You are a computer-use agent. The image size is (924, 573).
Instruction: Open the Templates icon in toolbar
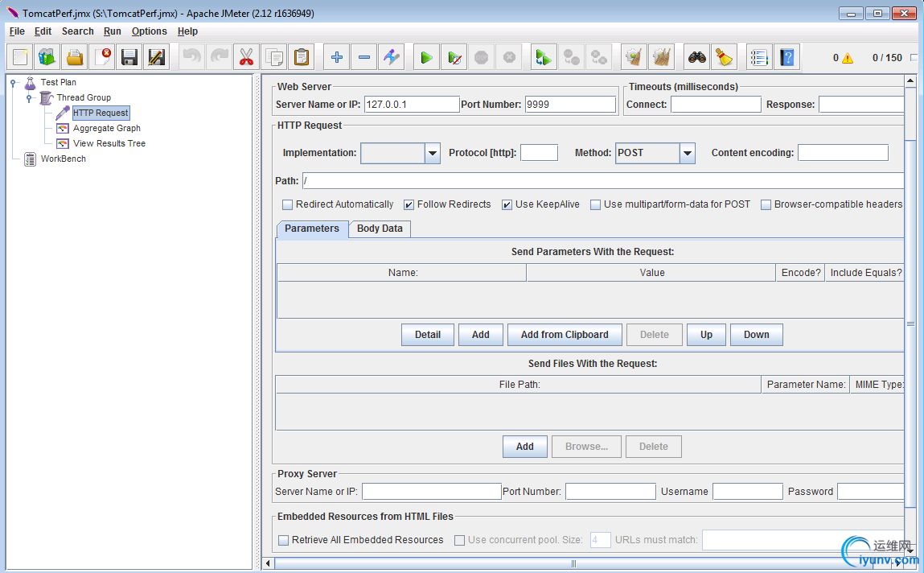(47, 57)
